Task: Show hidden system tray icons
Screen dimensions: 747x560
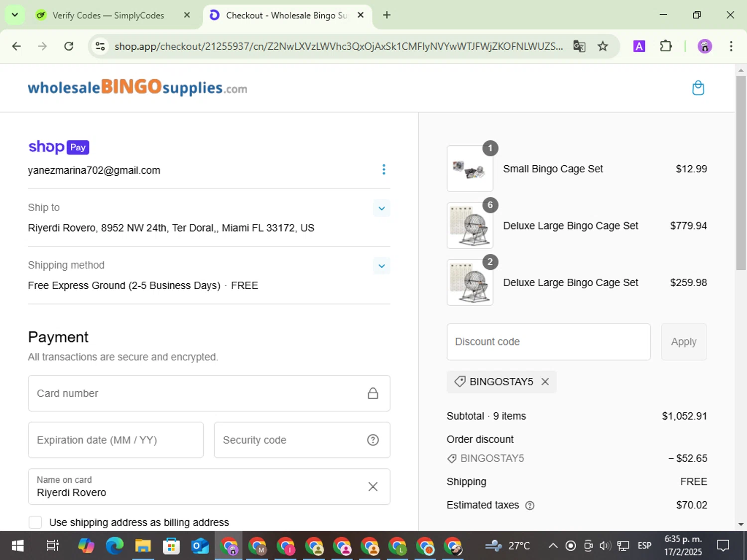Action: click(x=553, y=546)
